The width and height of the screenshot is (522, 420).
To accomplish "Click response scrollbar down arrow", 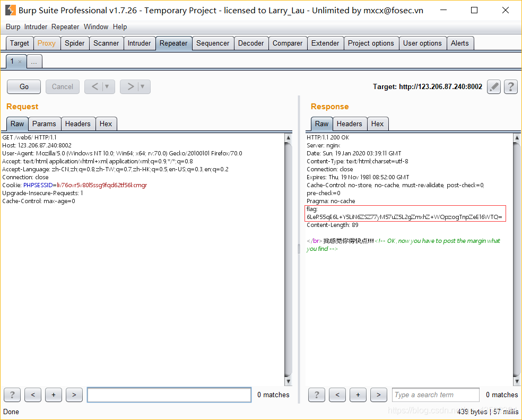I will point(517,381).
